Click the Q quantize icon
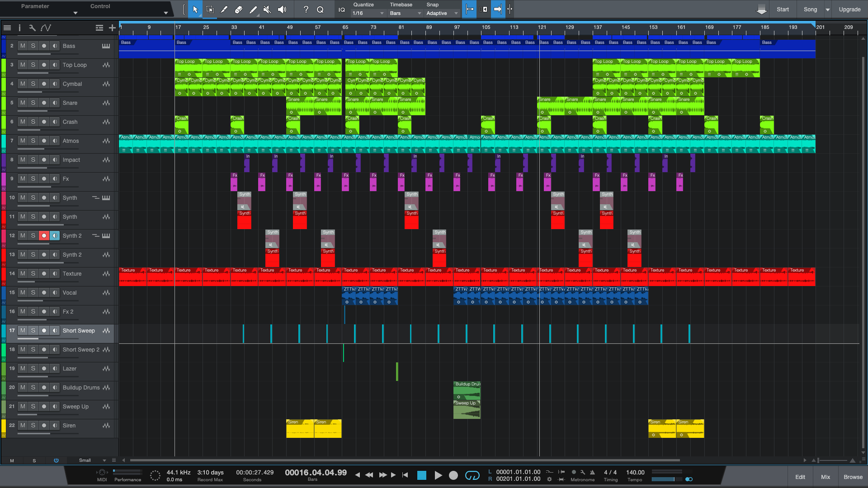 [x=320, y=9]
